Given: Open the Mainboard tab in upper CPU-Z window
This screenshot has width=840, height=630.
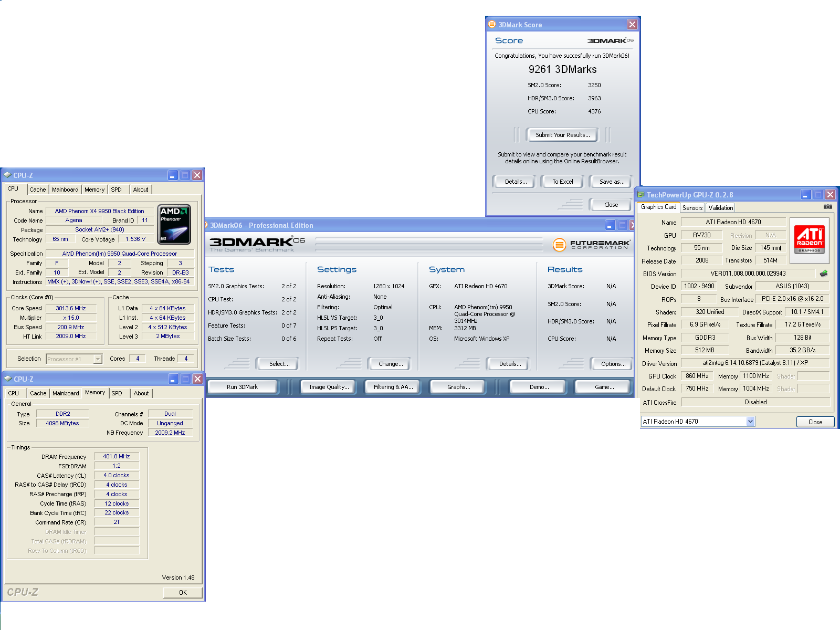Looking at the screenshot, I should pyautogui.click(x=65, y=190).
